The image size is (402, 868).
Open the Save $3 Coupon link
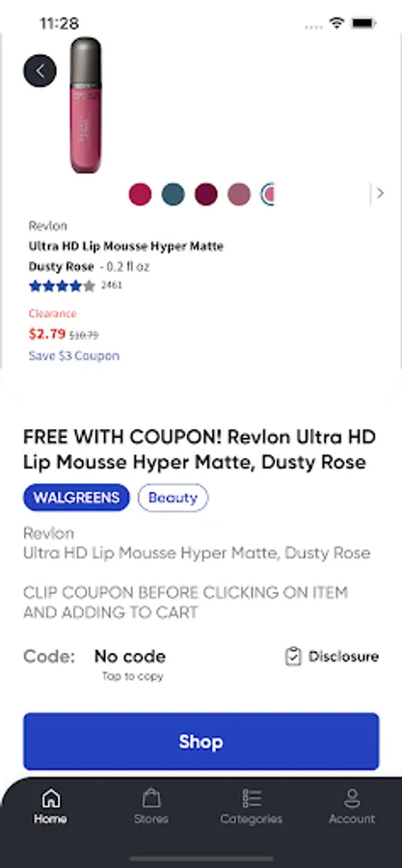(x=74, y=355)
